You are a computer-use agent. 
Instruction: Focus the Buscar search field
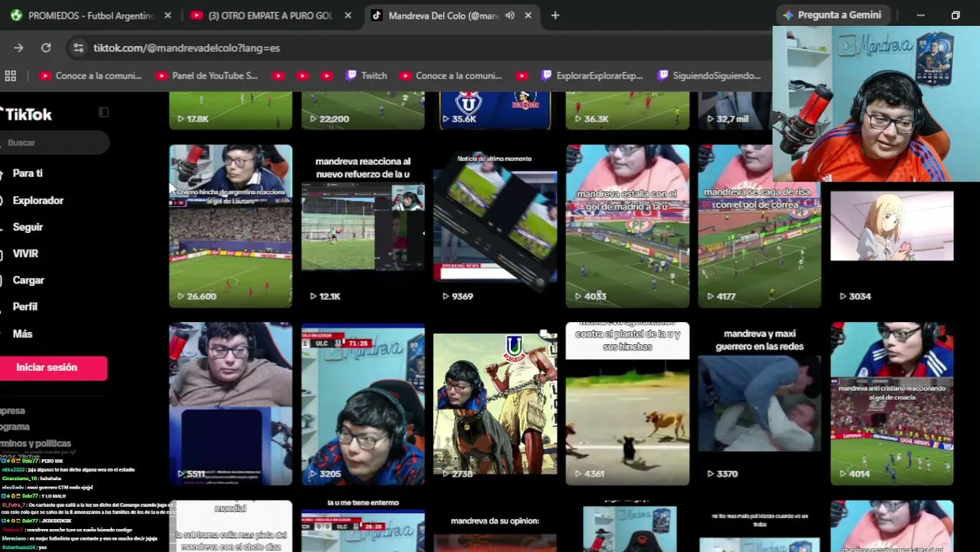click(x=54, y=143)
